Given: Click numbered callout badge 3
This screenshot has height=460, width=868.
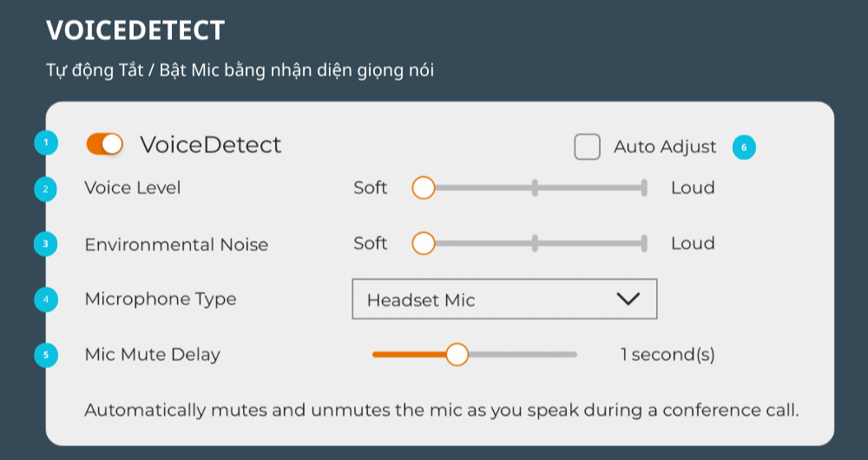Looking at the screenshot, I should pyautogui.click(x=46, y=244).
